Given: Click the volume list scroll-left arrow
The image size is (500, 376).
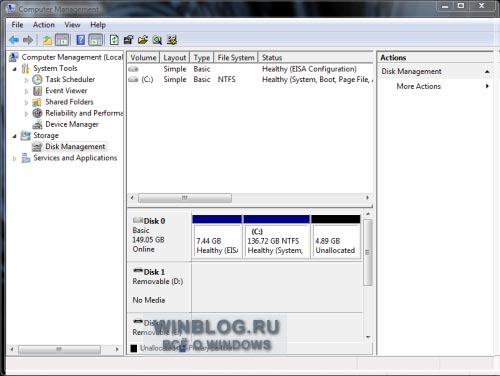Looking at the screenshot, I should point(132,198).
